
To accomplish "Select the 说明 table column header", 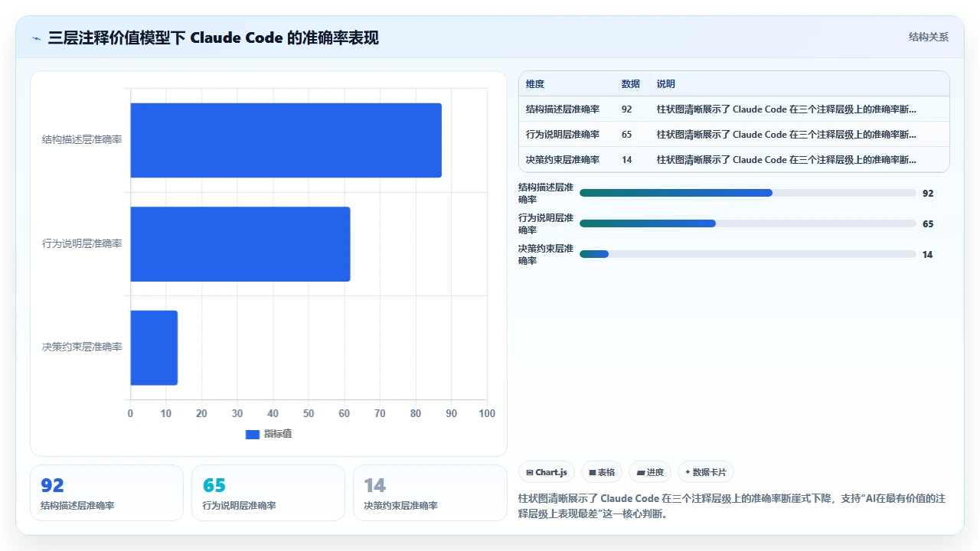I will [x=666, y=83].
